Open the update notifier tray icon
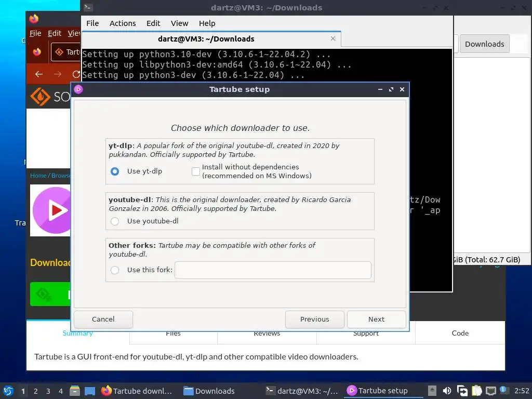The width and height of the screenshot is (532, 399). point(503,390)
